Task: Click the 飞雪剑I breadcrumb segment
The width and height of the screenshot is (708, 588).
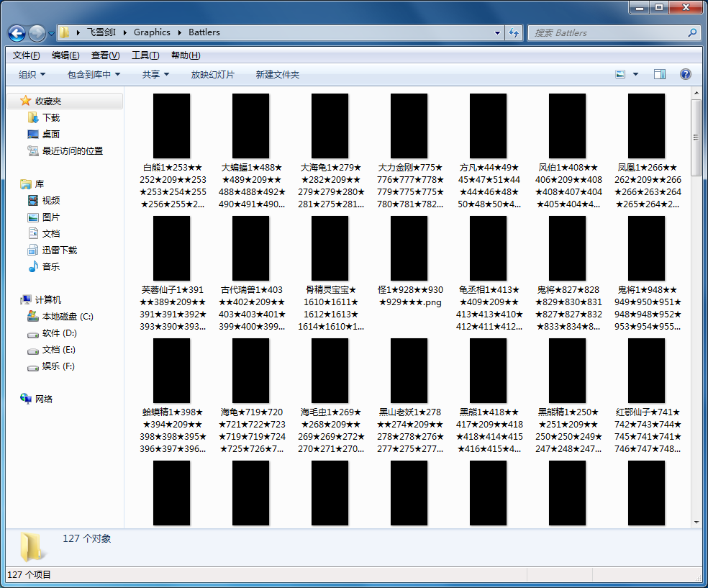Action: click(x=101, y=32)
